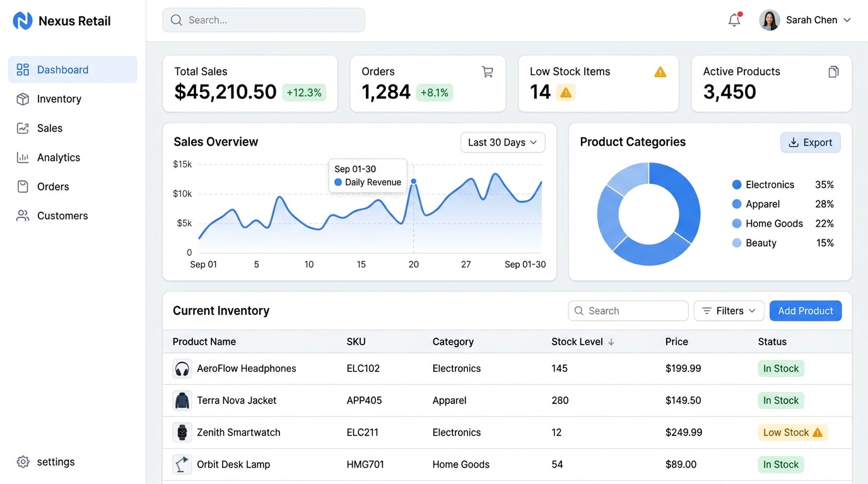Click the Orbit Desk Lamp product name
Image resolution: width=868 pixels, height=484 pixels.
[233, 464]
